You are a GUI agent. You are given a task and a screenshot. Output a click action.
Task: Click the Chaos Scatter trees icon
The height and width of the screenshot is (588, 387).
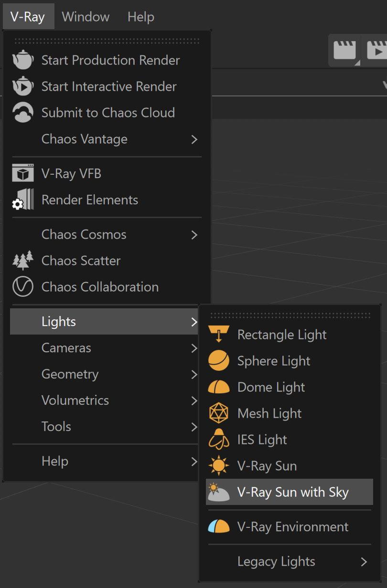coord(23,261)
